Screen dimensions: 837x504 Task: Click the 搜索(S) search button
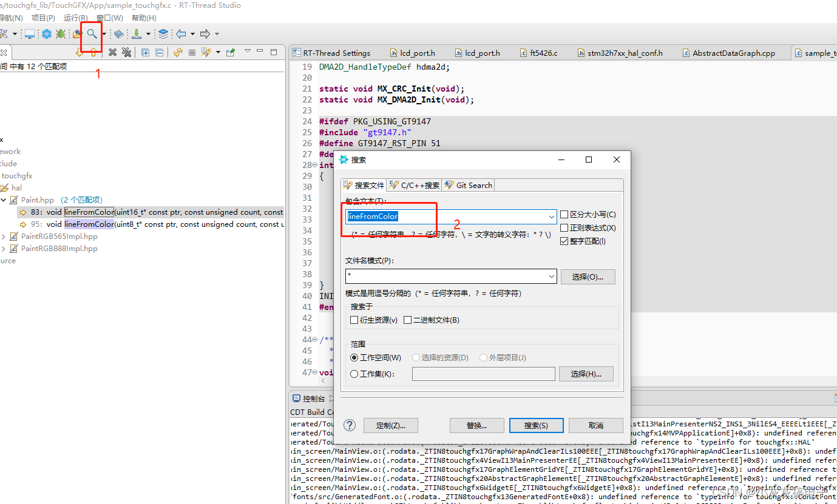point(536,425)
